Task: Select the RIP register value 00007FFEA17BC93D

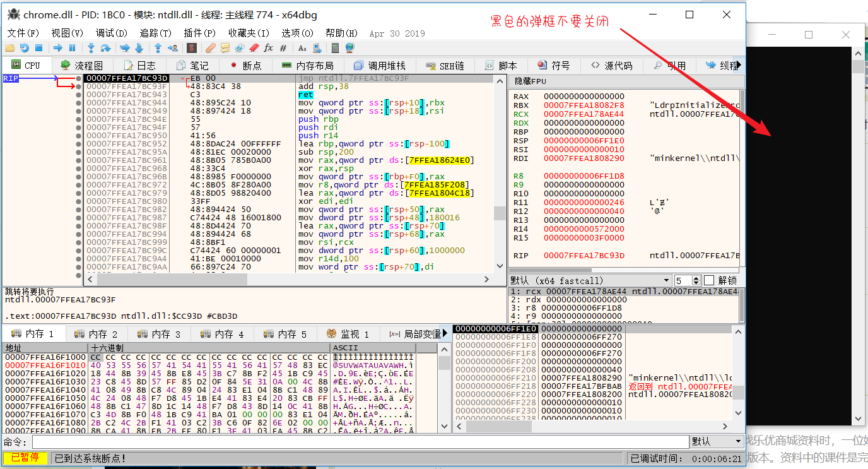Action: (584, 256)
